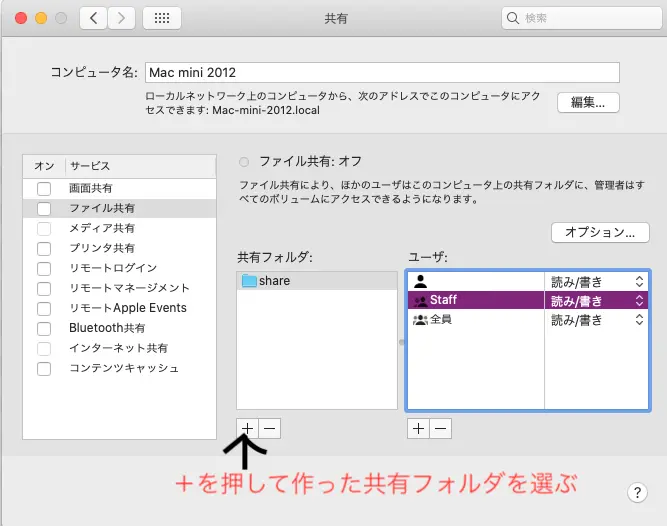Select the share folder icon
The image size is (667, 526).
coord(249,281)
